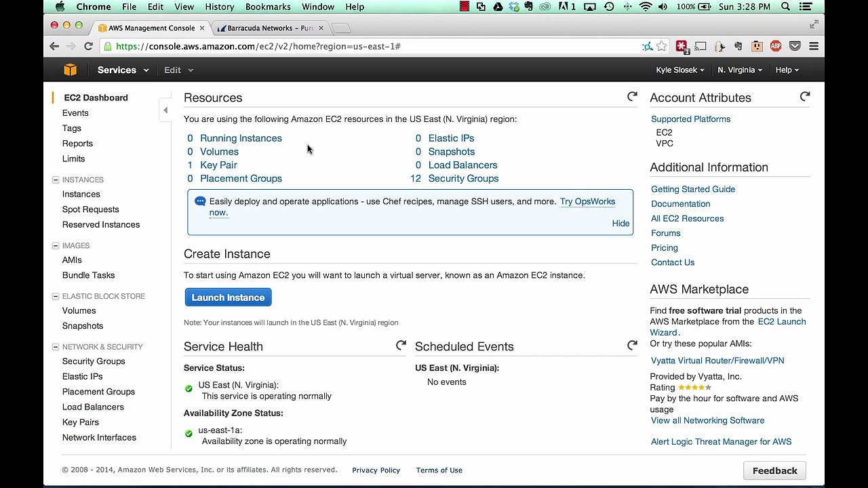Collapse the IMAGES sidebar section

[x=56, y=245]
